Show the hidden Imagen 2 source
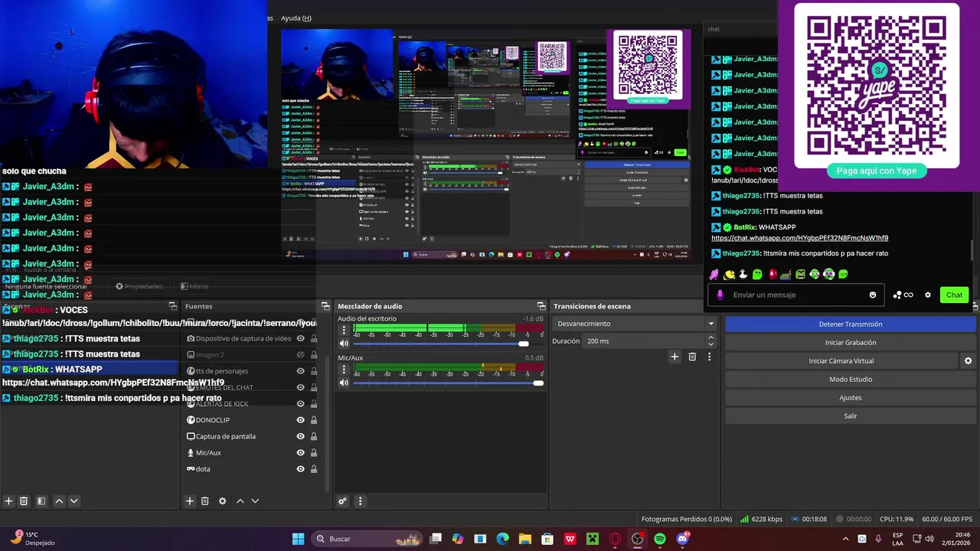 [x=301, y=355]
